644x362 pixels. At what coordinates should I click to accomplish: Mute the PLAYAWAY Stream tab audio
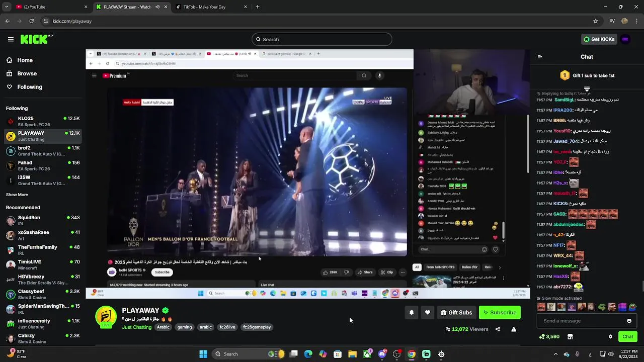[158, 7]
